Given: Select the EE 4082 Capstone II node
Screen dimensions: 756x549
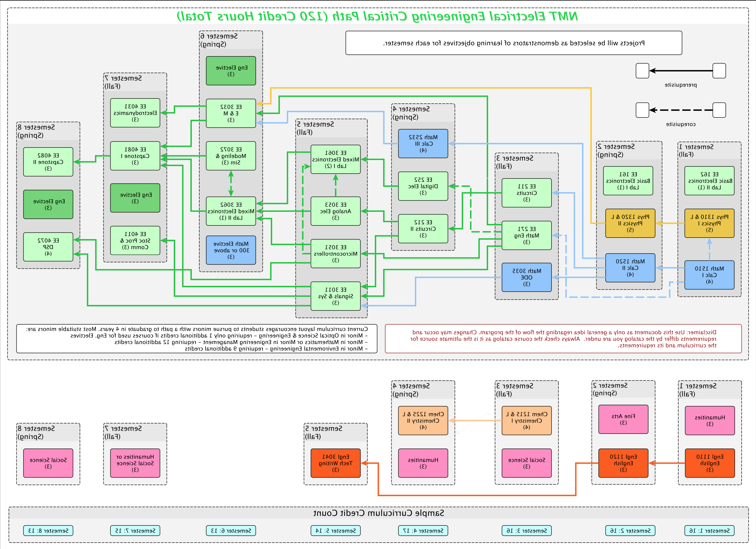Looking at the screenshot, I should [x=48, y=162].
